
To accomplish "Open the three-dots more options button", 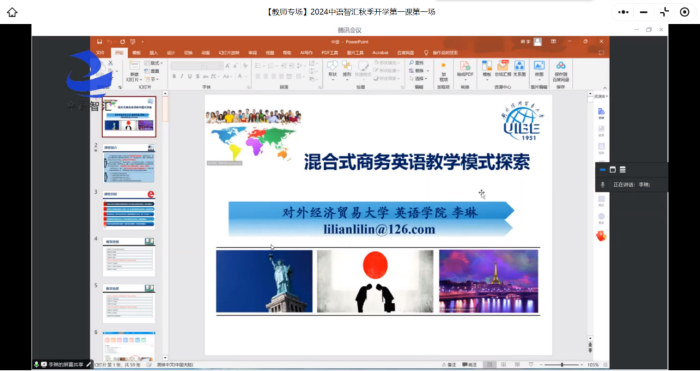I will point(623,12).
